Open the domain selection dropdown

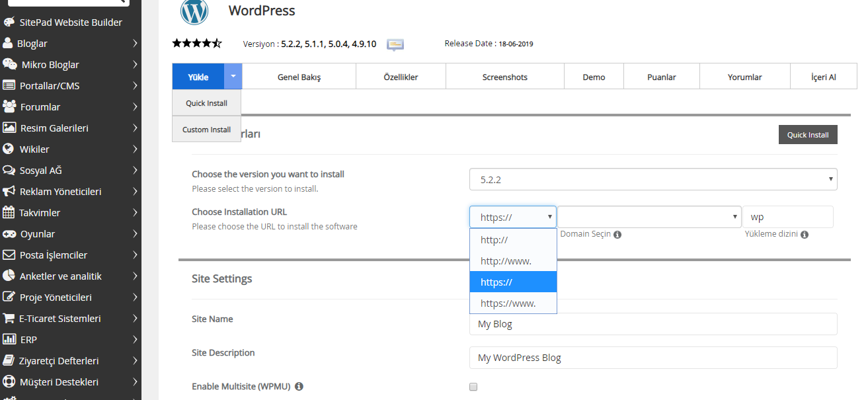(649, 217)
